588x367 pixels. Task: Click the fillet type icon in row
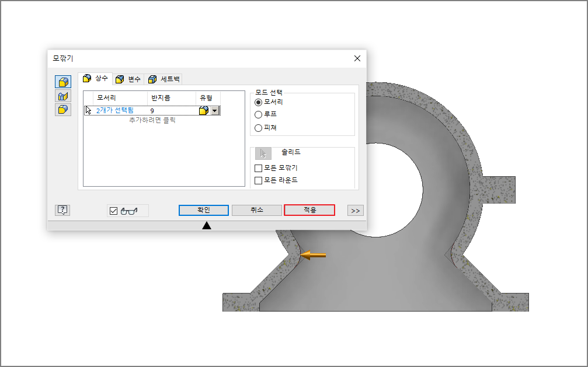204,111
